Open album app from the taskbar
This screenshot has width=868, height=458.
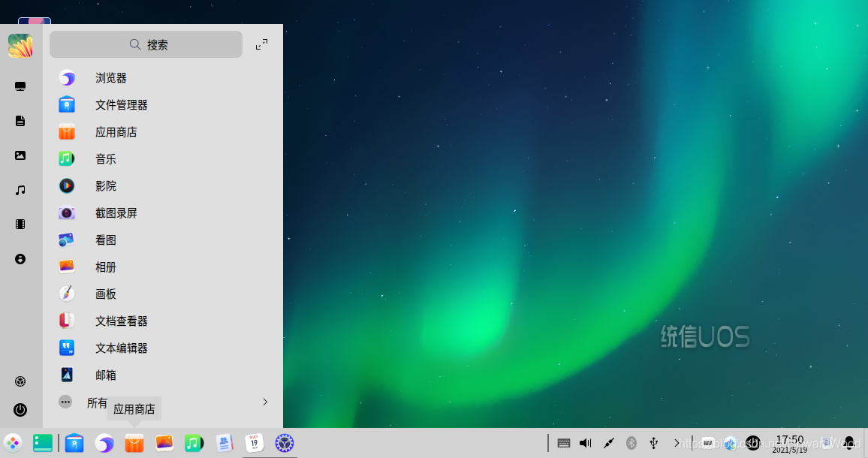coord(164,443)
